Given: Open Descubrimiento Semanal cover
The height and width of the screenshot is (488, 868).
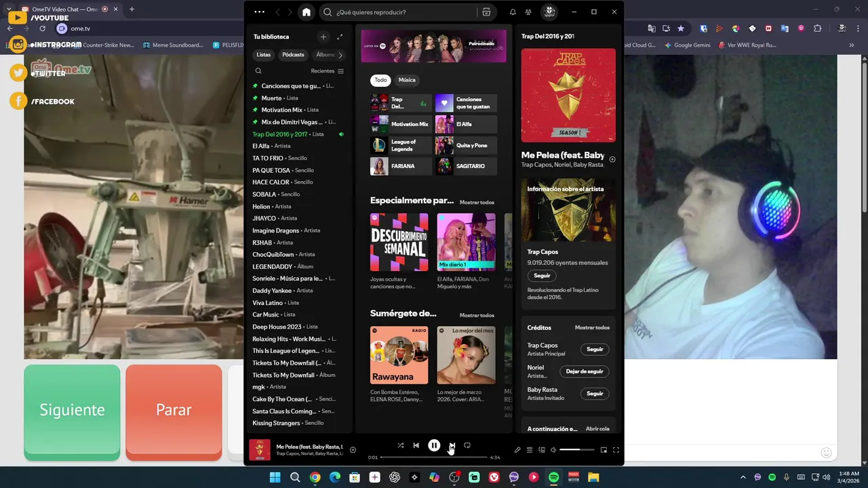Looking at the screenshot, I should coord(399,242).
